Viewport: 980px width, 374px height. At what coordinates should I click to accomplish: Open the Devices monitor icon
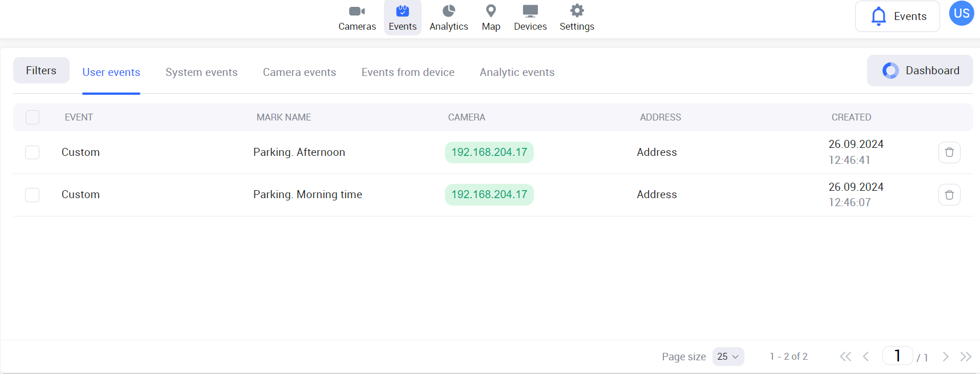click(x=530, y=11)
